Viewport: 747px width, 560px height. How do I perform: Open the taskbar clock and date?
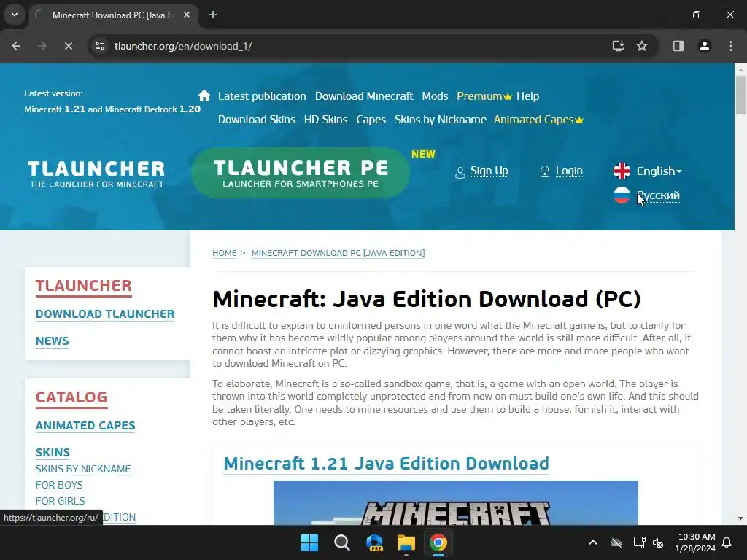[x=695, y=542]
